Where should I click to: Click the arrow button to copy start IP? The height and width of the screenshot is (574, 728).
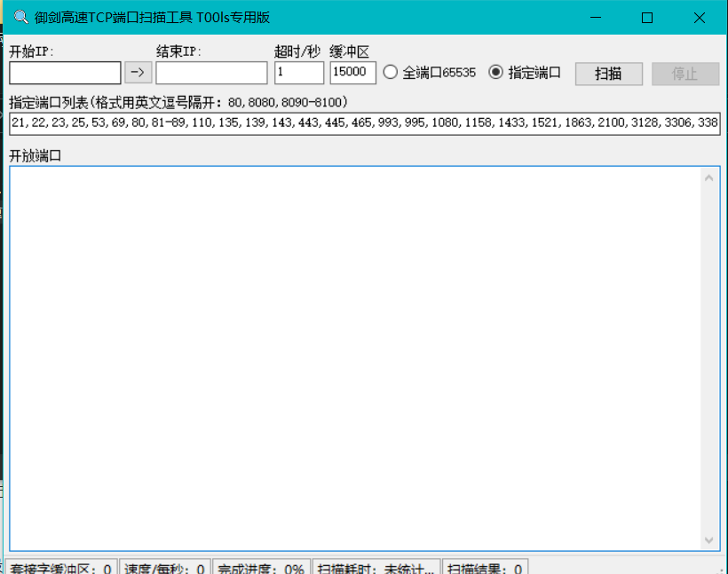click(x=138, y=73)
